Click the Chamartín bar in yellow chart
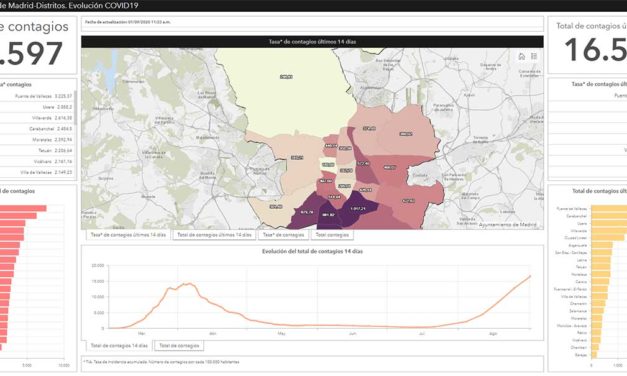Image resolution: width=627 pixels, height=376 pixels. pyautogui.click(x=598, y=304)
